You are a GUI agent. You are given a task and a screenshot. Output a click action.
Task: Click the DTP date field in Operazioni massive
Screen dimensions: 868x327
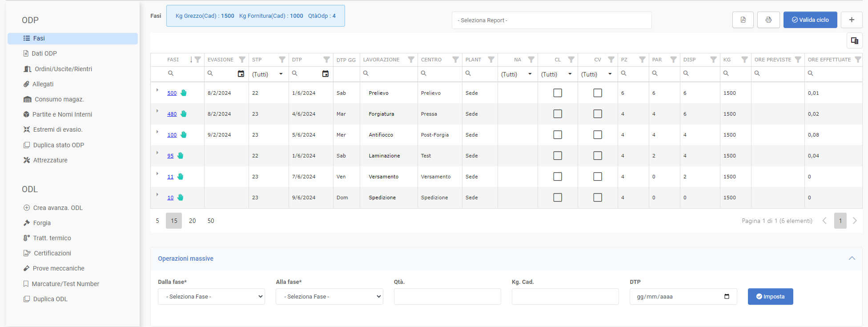pos(683,297)
